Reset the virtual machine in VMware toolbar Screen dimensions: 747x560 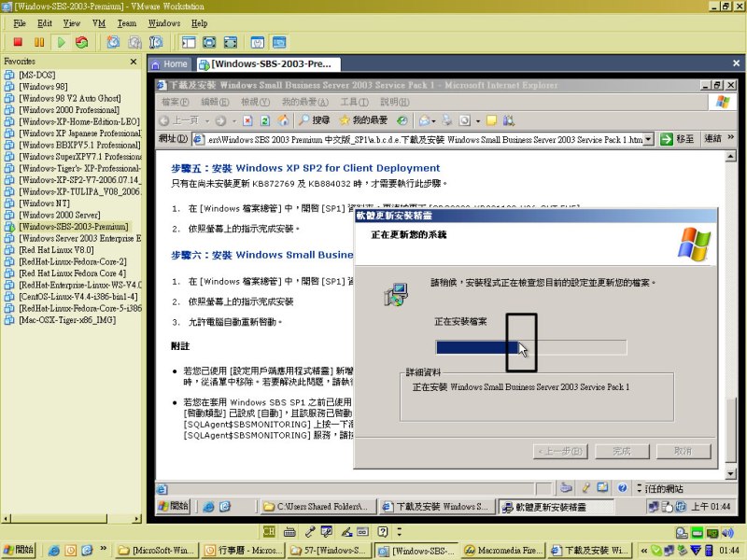(x=82, y=42)
